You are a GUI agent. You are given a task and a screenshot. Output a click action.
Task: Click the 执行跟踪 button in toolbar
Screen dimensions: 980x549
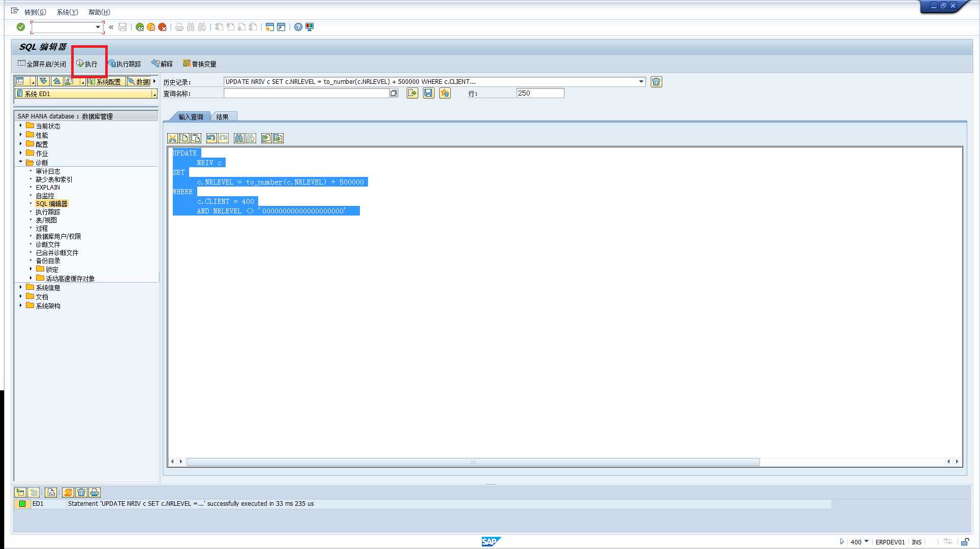coord(125,64)
